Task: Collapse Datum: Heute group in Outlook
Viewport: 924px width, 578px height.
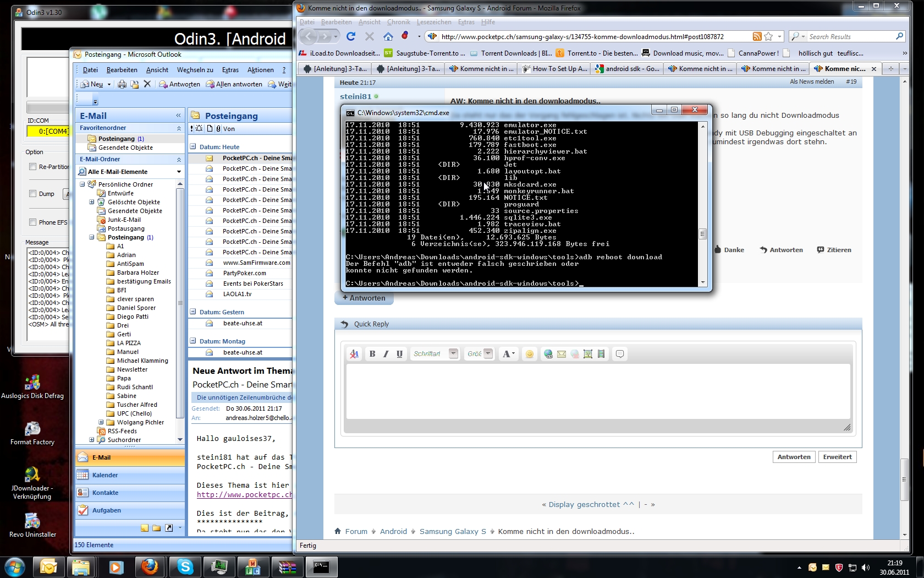Action: coord(193,147)
